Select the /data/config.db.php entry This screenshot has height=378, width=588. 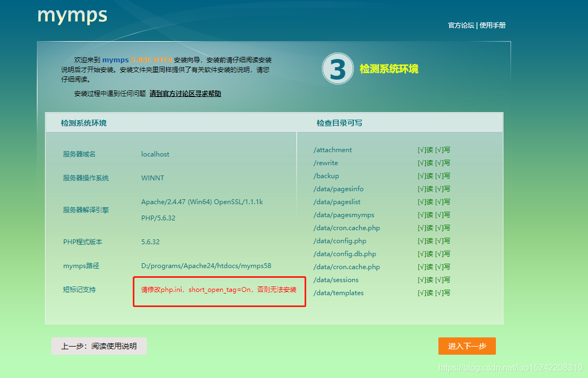[x=345, y=254]
